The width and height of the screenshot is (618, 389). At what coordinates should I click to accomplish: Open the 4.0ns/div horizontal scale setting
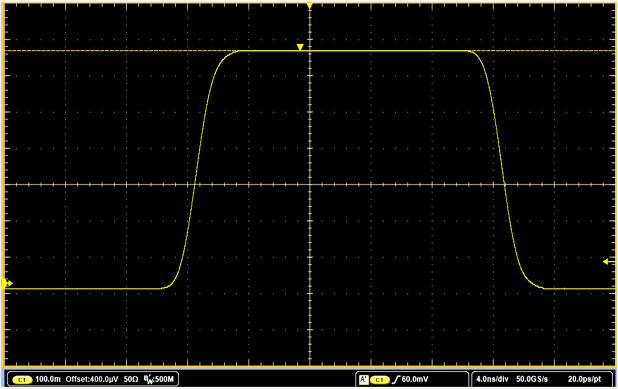tap(492, 379)
